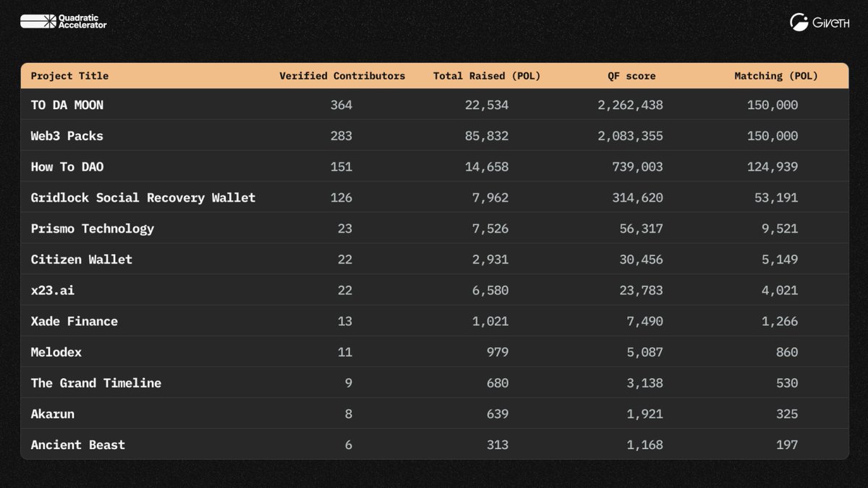Click the Total Raised (POL) header
868x488 pixels.
pyautogui.click(x=487, y=76)
